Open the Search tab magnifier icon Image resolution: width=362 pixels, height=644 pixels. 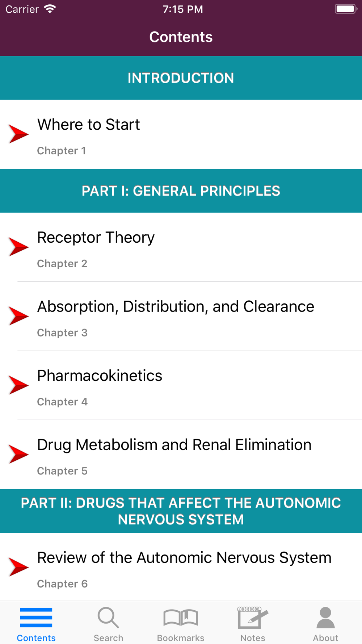(108, 618)
